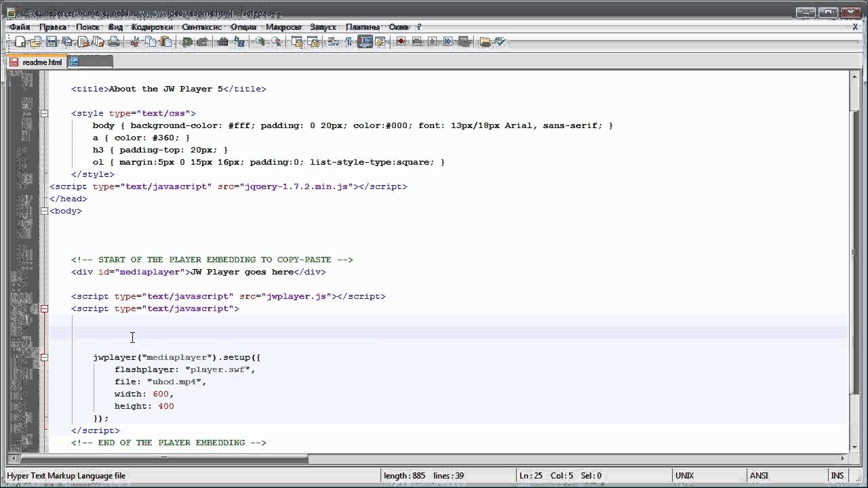Viewport: 868px width, 488px height.
Task: Save the current recorded macro icon
Action: [464, 42]
